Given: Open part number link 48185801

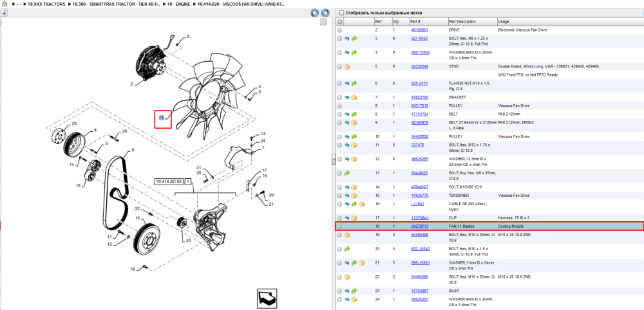Looking at the screenshot, I should [x=420, y=30].
